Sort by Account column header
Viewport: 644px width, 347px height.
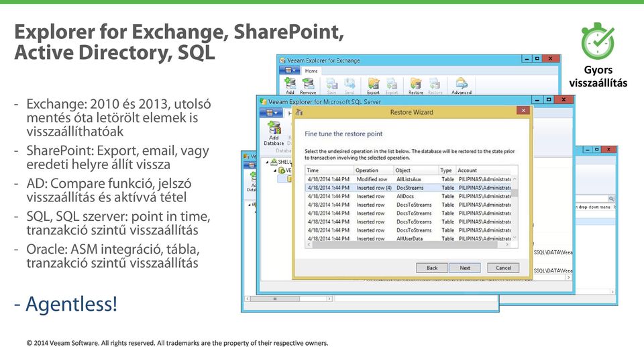click(484, 170)
